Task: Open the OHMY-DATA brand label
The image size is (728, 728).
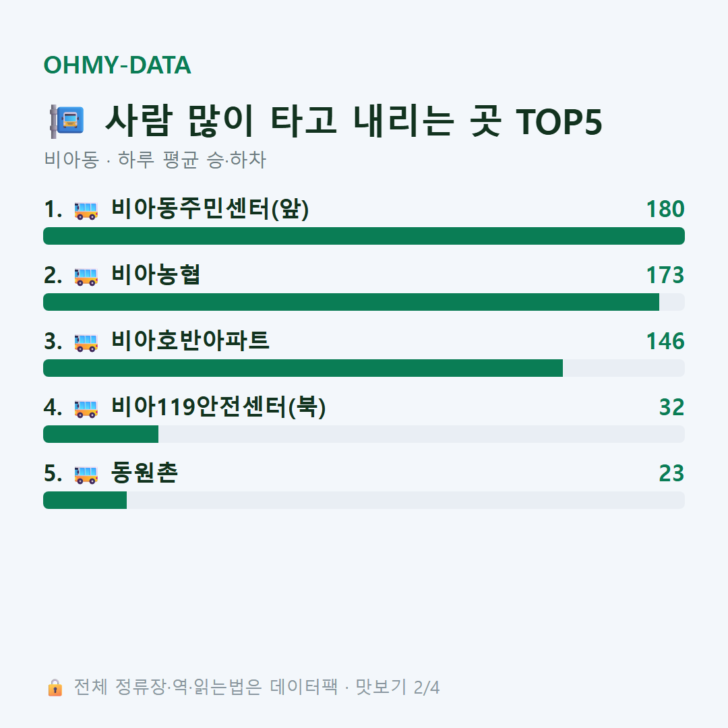Action: pyautogui.click(x=117, y=65)
